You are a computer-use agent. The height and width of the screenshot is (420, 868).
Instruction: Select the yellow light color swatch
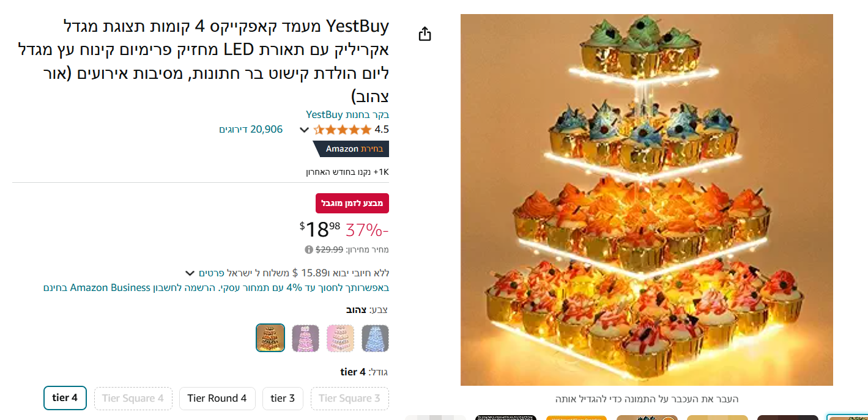(270, 338)
